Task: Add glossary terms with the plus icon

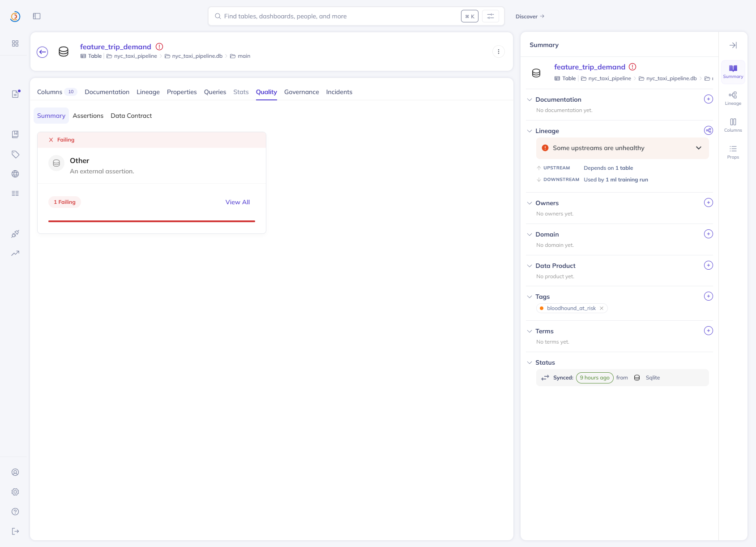Action: (x=709, y=331)
